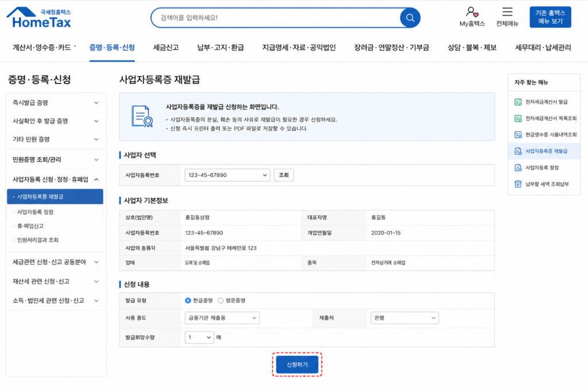Open 계산서·영수증·카드 menu
This screenshot has width=588, height=392.
42,48
